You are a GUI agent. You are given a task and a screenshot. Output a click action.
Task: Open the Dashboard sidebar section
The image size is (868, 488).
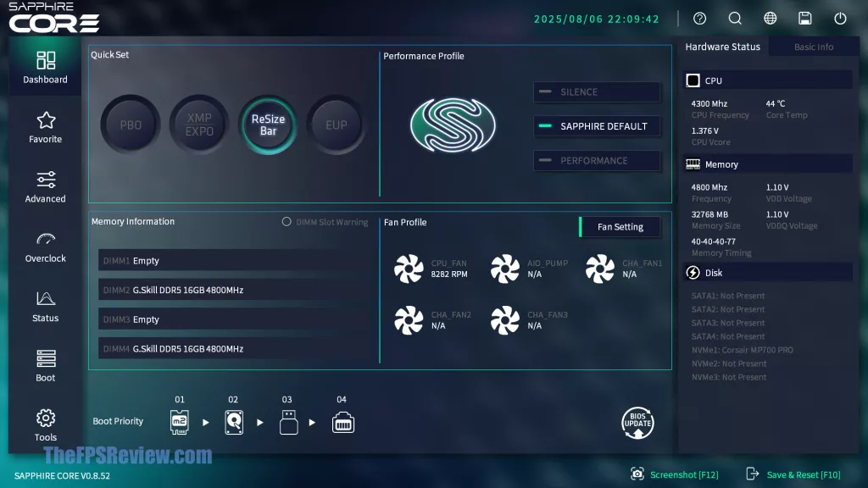tap(46, 67)
